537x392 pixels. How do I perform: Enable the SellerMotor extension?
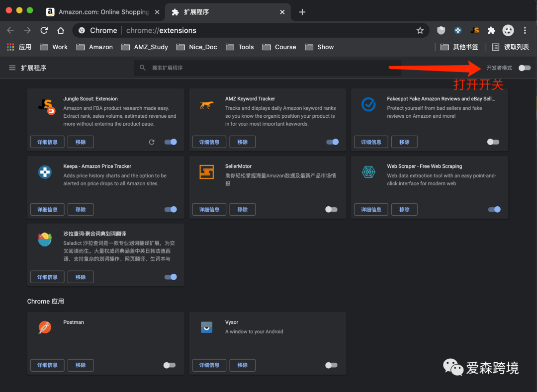coord(331,209)
